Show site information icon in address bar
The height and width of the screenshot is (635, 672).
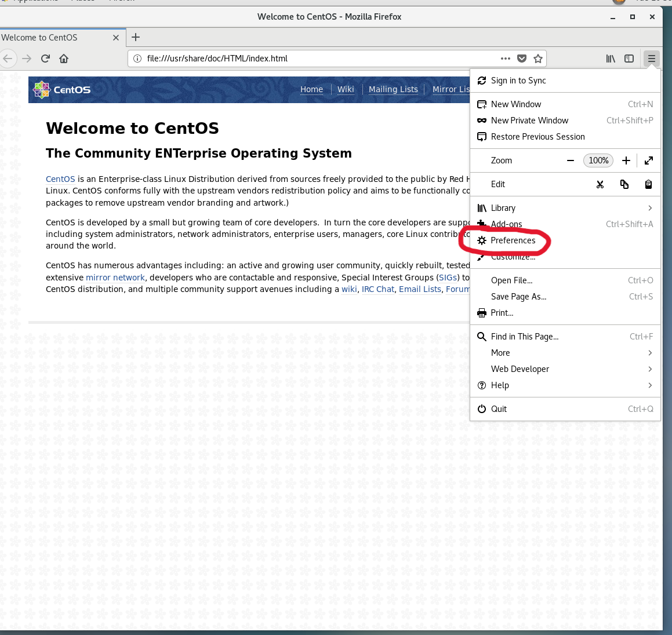(x=137, y=59)
